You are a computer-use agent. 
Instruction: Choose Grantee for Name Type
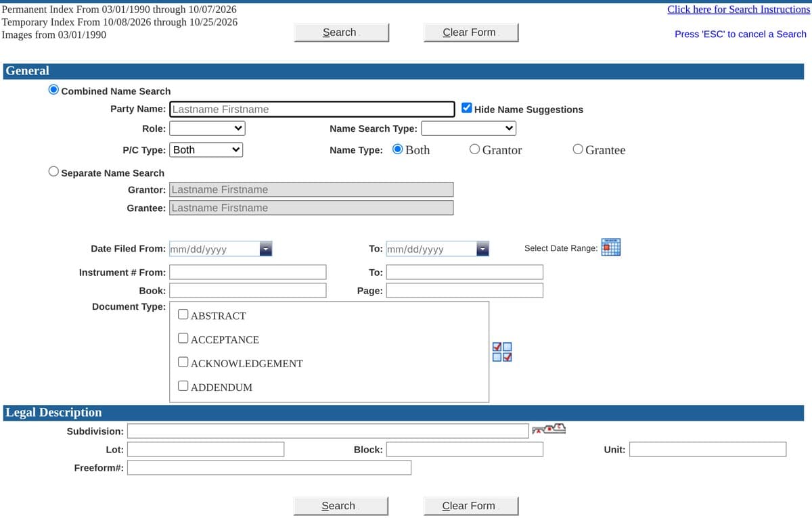578,149
